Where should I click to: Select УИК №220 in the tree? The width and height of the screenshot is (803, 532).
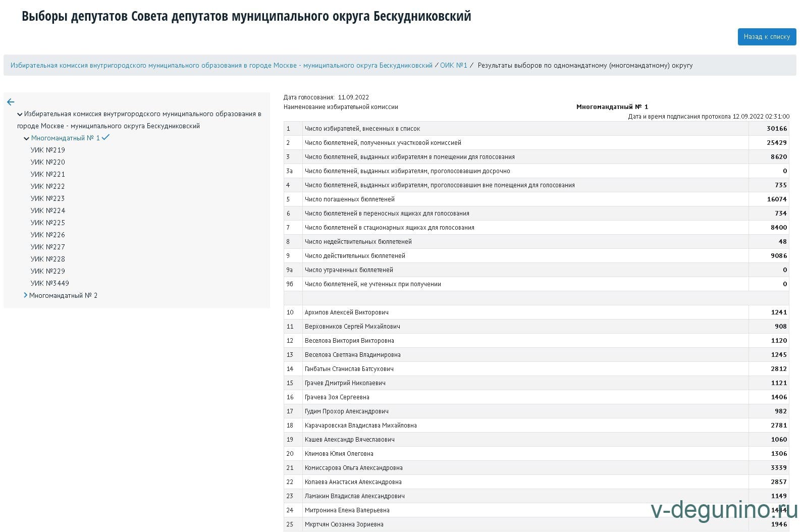coord(47,162)
